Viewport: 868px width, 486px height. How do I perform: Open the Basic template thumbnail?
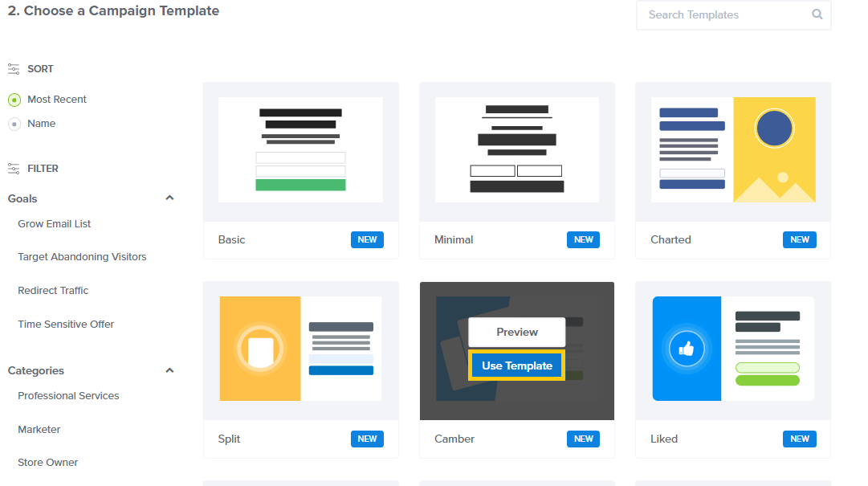[300, 149]
